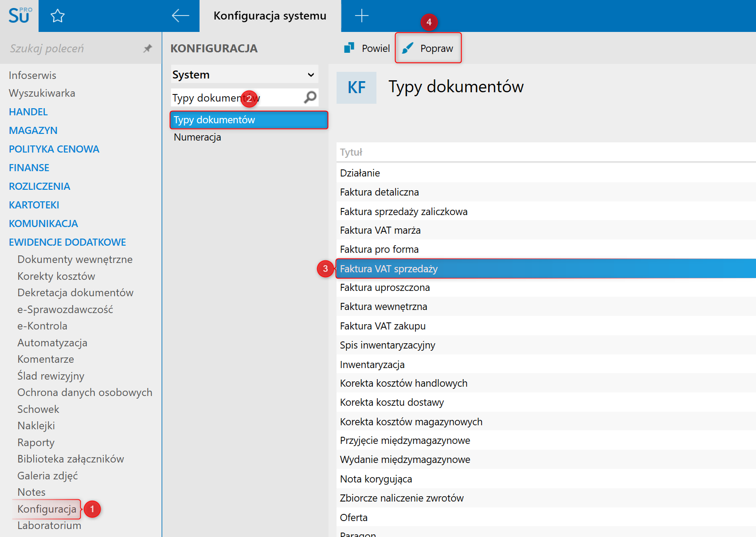The image size is (756, 537).
Task: Expand the POLITYKA CENOWA section
Action: click(x=54, y=149)
